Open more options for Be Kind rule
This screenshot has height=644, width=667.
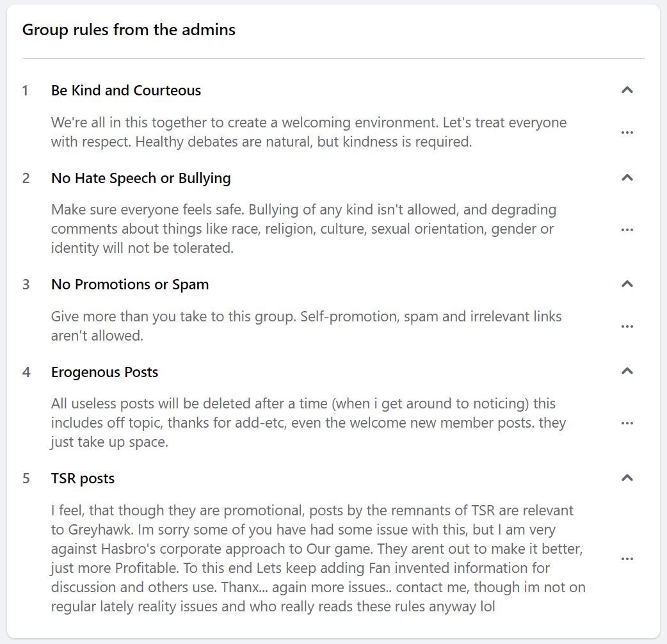(x=627, y=133)
